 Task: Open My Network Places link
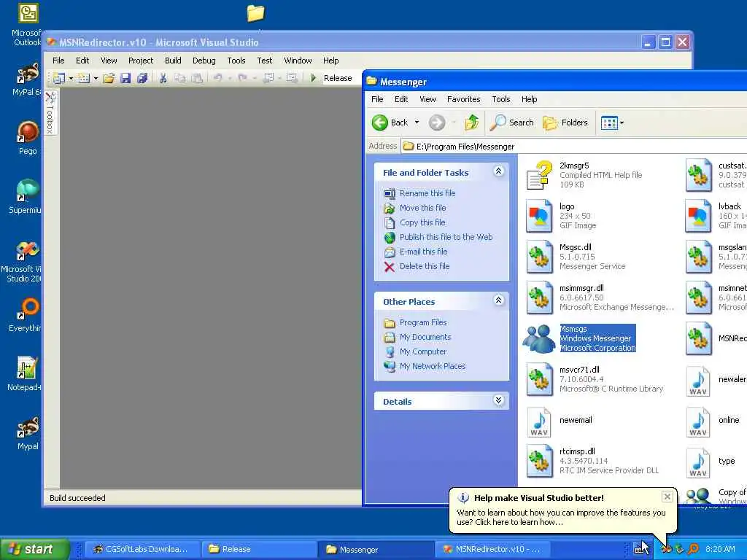tap(433, 366)
